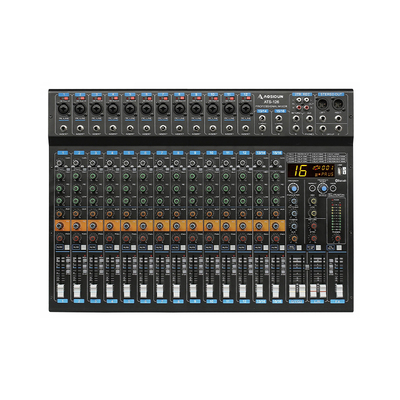Toggle the mute button on channel 1
This screenshot has width=400, height=400.
tap(59, 248)
